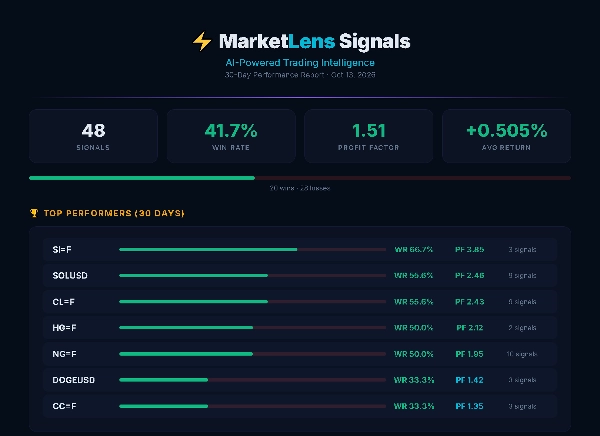The width and height of the screenshot is (600, 436).
Task: Click the 30-Day Performance Report date line
Action: [x=300, y=75]
